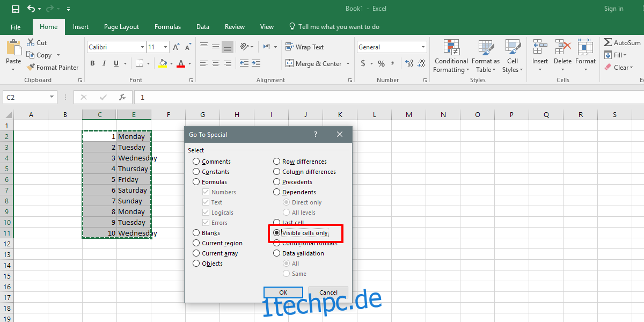
Task: Click the red Font Color button
Action: (x=181, y=63)
